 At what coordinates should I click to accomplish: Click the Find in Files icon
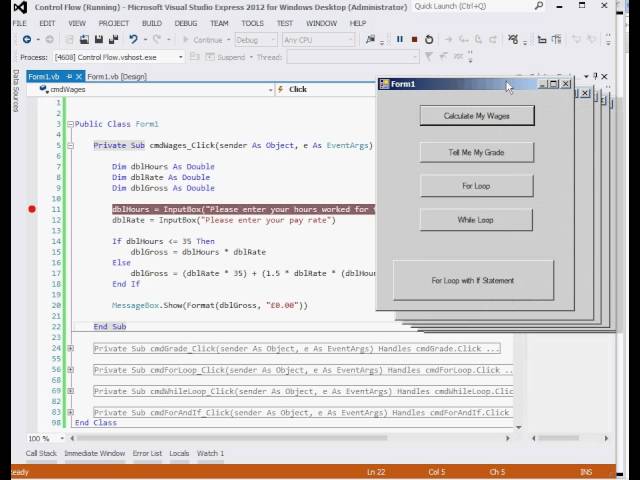(x=370, y=40)
